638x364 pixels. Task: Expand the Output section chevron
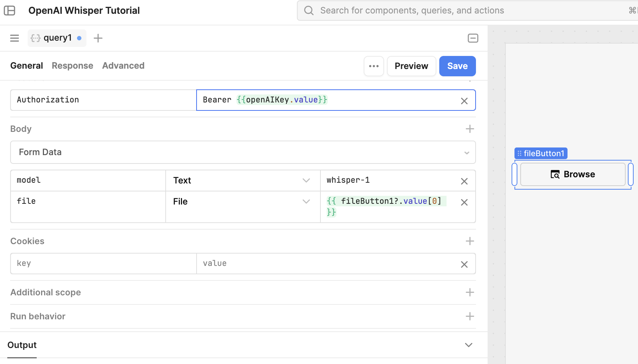click(x=468, y=345)
